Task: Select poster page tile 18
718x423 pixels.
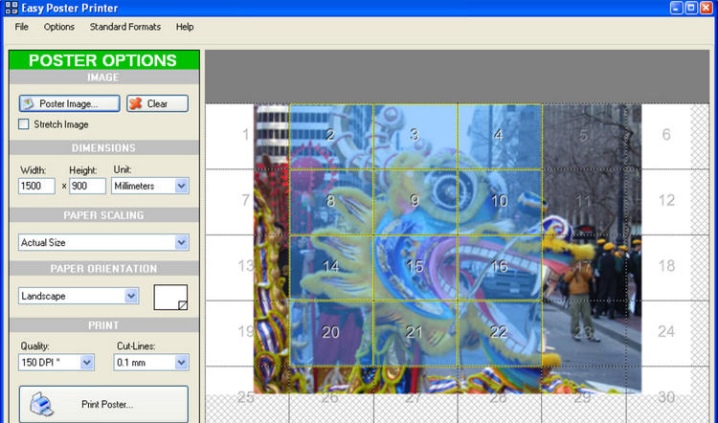Action: (x=667, y=267)
